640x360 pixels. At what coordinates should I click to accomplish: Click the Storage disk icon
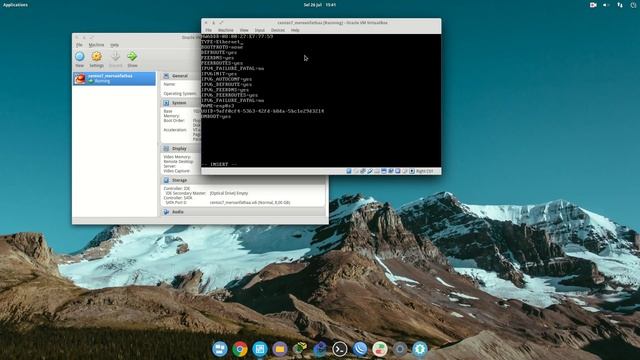tap(166, 180)
